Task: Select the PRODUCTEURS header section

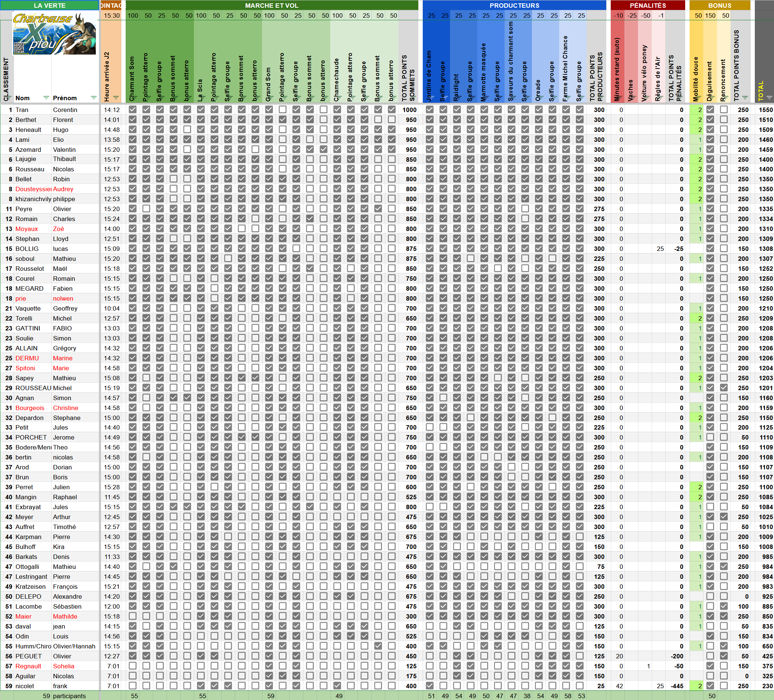Action: click(514, 6)
